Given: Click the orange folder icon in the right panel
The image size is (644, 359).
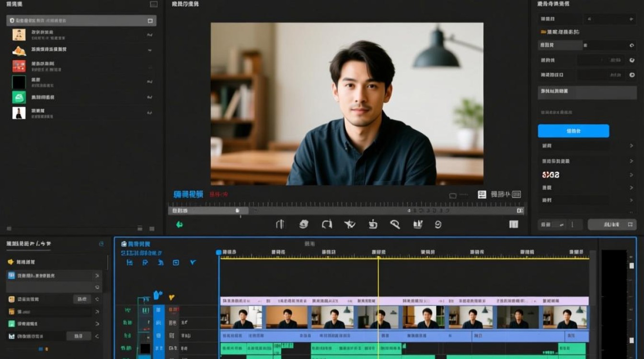Looking at the screenshot, I should (x=543, y=32).
